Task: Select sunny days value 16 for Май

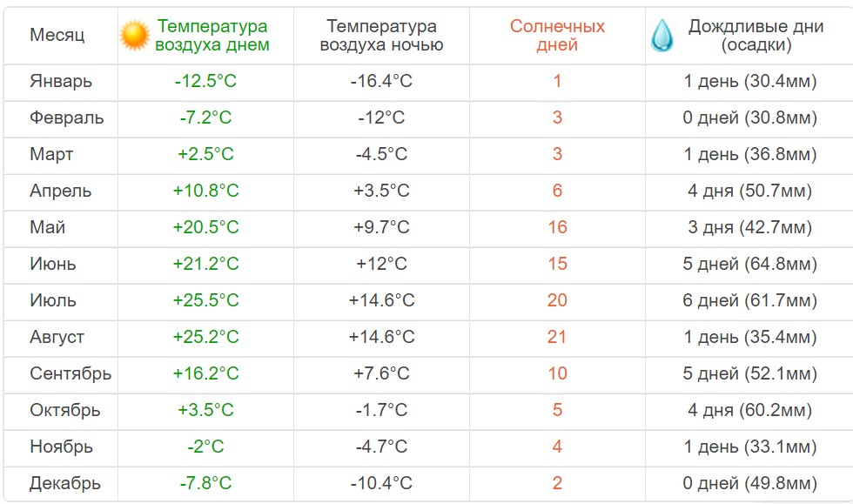Action: (x=557, y=227)
